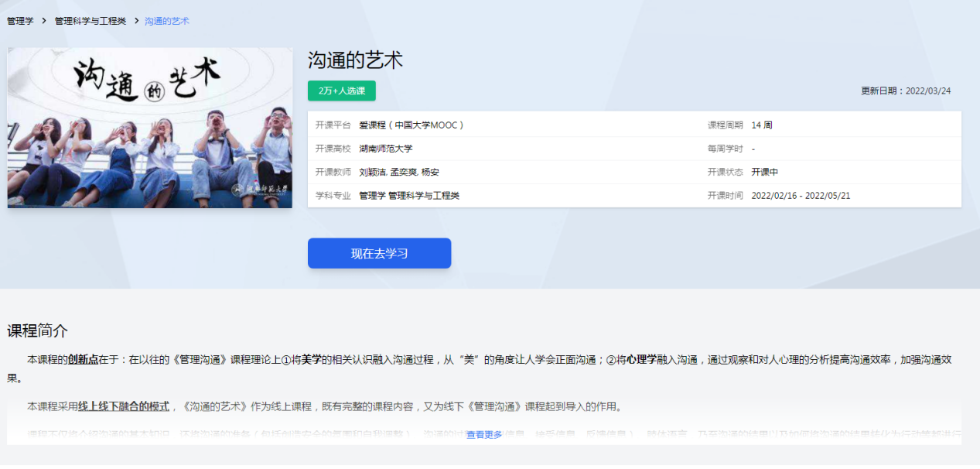Select 湖南师范大学 in the 开课高校 row

[x=386, y=149]
